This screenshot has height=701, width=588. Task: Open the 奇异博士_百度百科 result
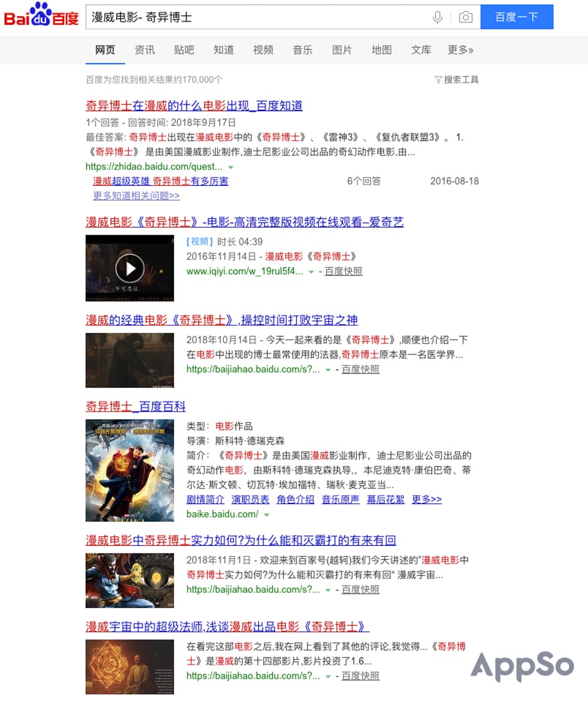(x=135, y=406)
